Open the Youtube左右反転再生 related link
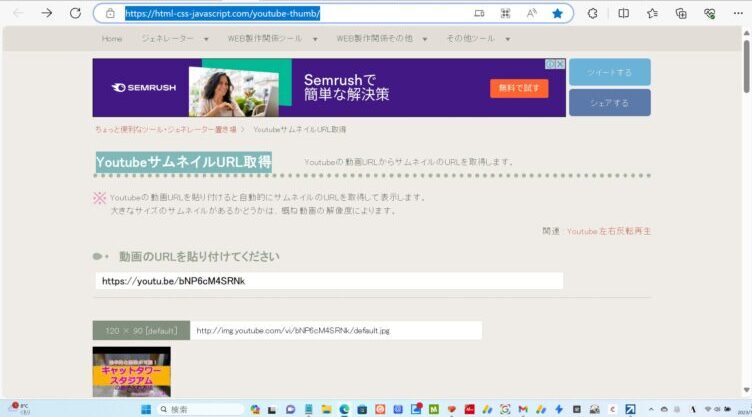 (608, 231)
